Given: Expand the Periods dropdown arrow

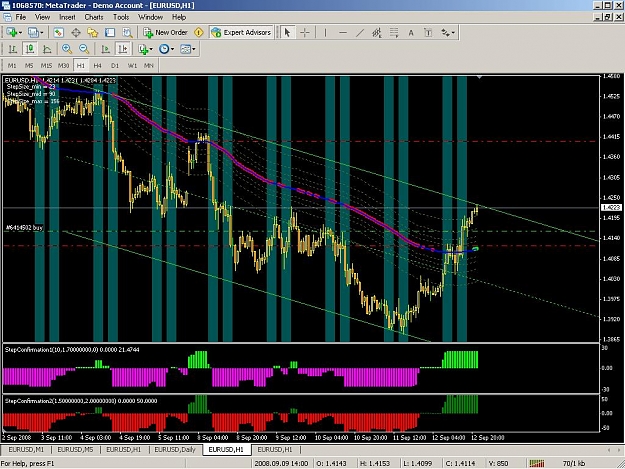Looking at the screenshot, I should tap(172, 49).
